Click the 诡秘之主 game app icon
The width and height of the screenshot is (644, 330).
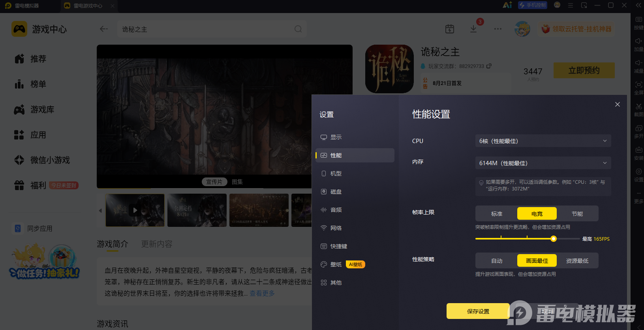click(x=389, y=69)
